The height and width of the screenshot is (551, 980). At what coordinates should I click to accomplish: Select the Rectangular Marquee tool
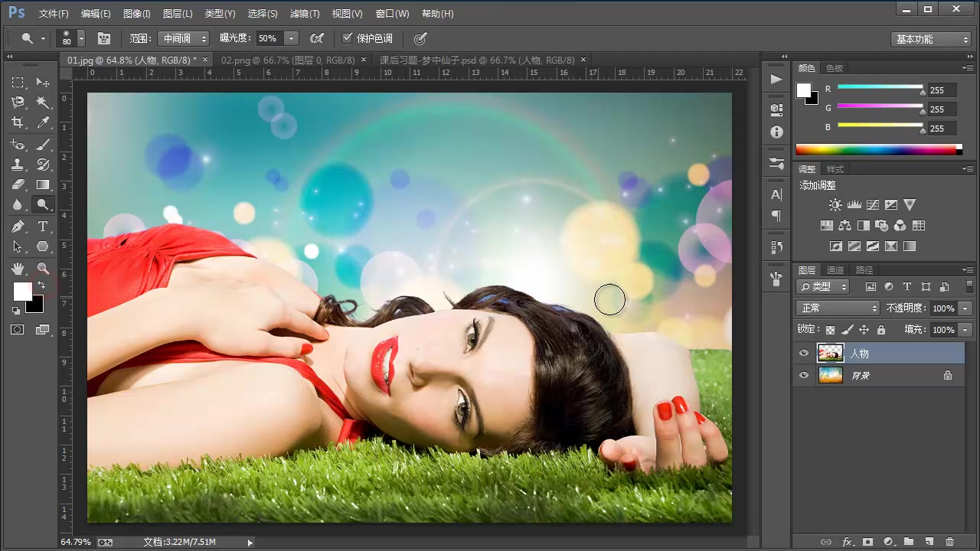click(18, 82)
